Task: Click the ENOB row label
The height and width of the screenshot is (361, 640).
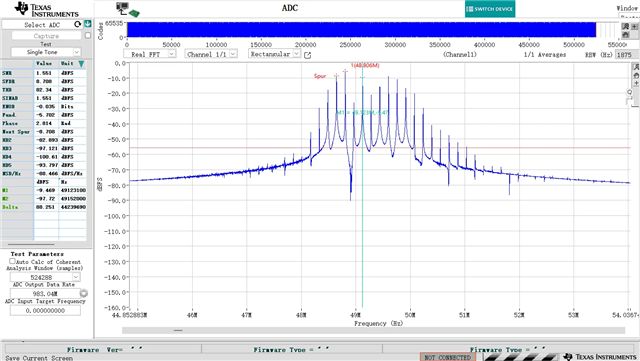Action: 8,107
